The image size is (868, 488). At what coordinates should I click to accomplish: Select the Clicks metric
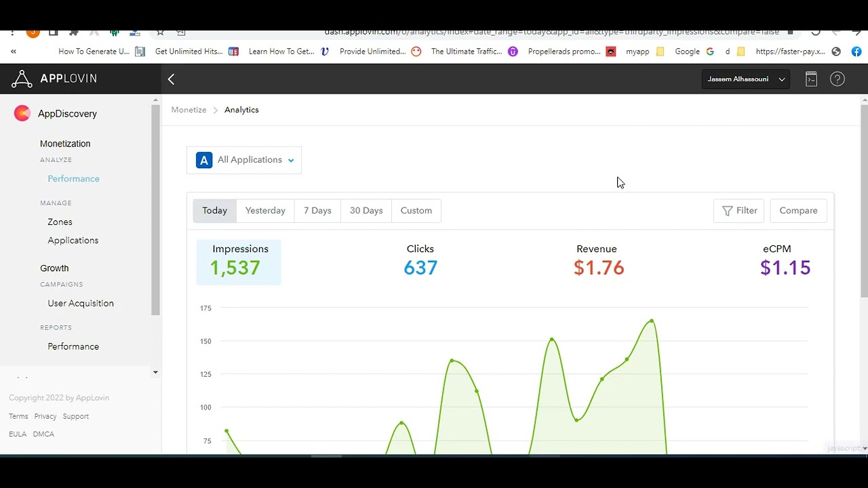[420, 260]
